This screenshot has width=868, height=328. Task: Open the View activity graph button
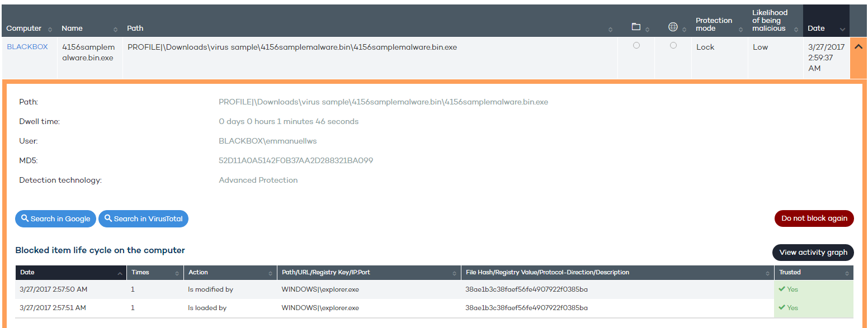click(x=813, y=253)
